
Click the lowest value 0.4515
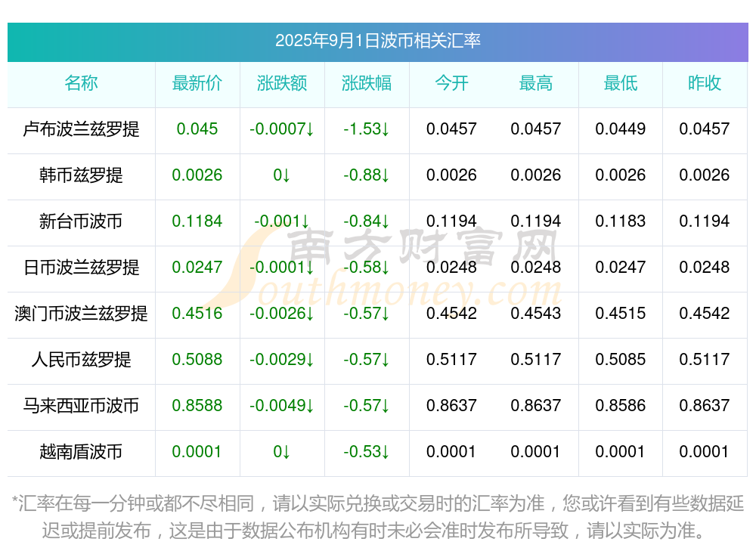[621, 314]
